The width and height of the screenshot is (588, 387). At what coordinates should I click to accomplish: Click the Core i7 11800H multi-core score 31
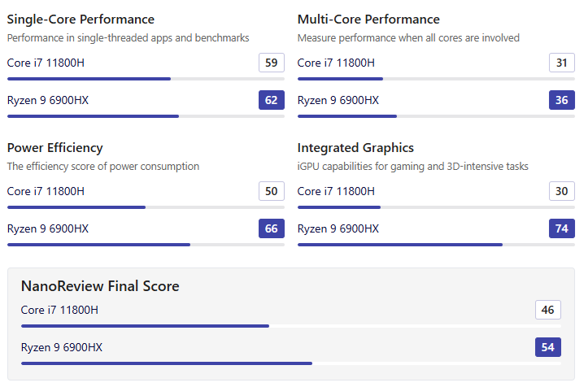pos(562,63)
